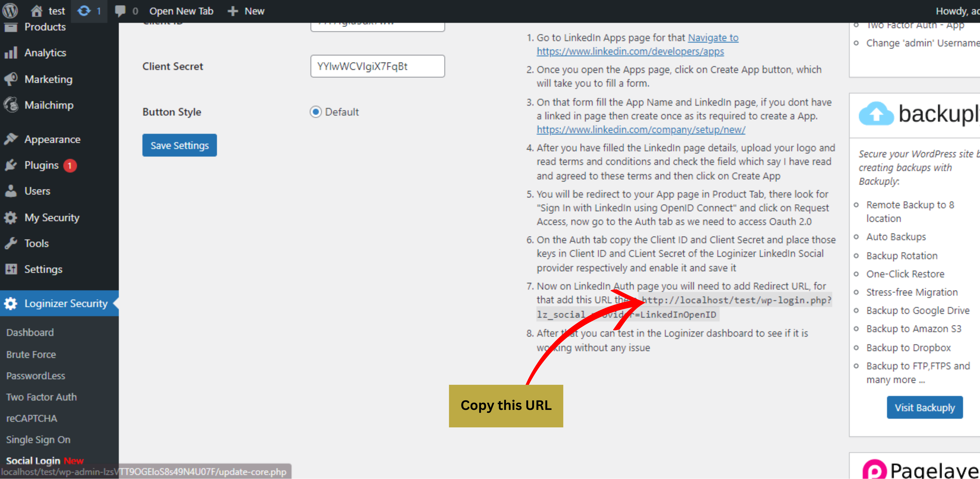Click Backup to Dropbox text
This screenshot has width=980, height=479.
point(908,348)
